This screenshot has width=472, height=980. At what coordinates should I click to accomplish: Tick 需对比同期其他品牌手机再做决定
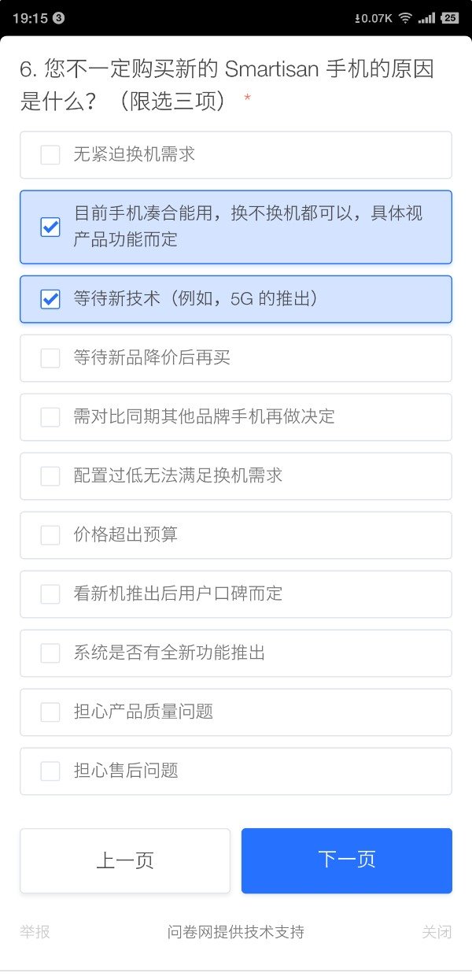[x=50, y=417]
